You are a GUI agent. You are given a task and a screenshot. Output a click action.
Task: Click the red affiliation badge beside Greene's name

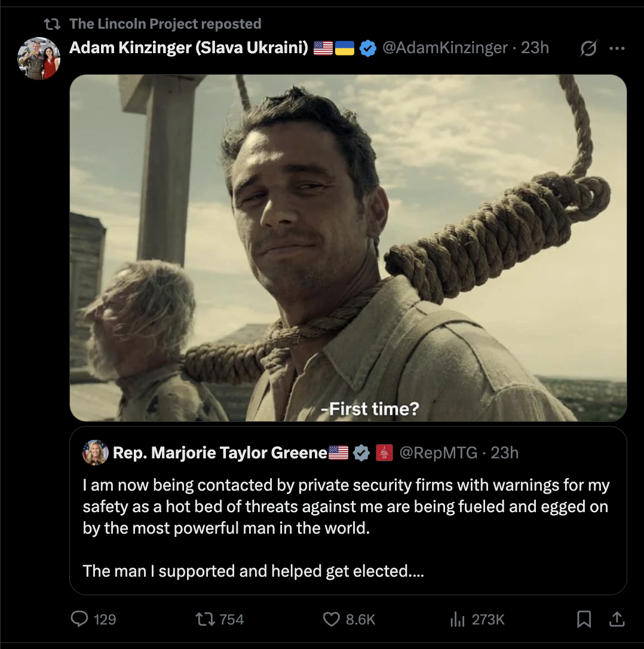point(384,453)
